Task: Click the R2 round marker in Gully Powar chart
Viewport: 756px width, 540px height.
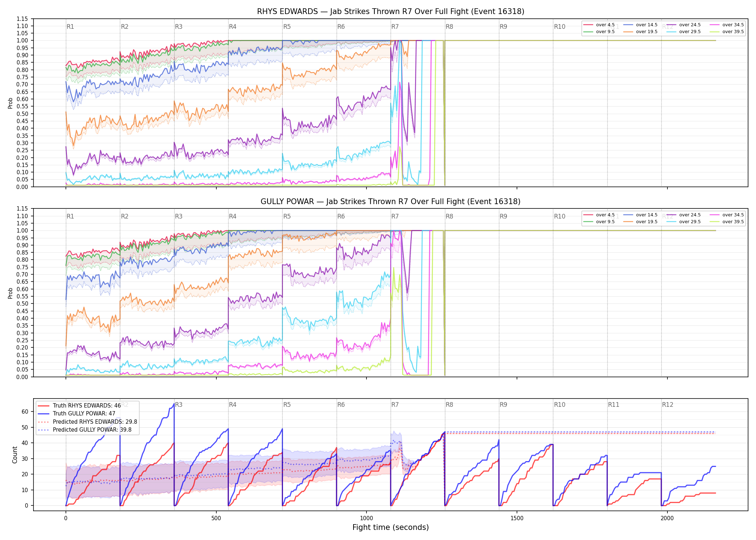Action: 125,216
